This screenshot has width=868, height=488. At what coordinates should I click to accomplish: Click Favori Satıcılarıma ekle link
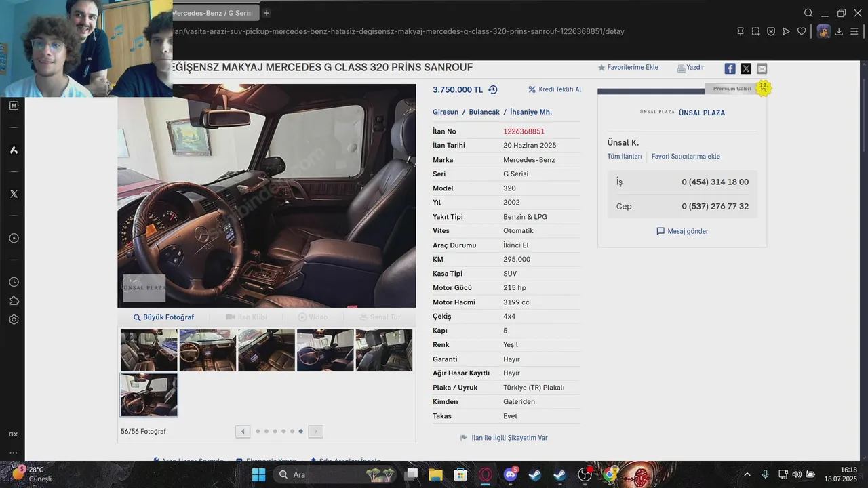pyautogui.click(x=686, y=156)
